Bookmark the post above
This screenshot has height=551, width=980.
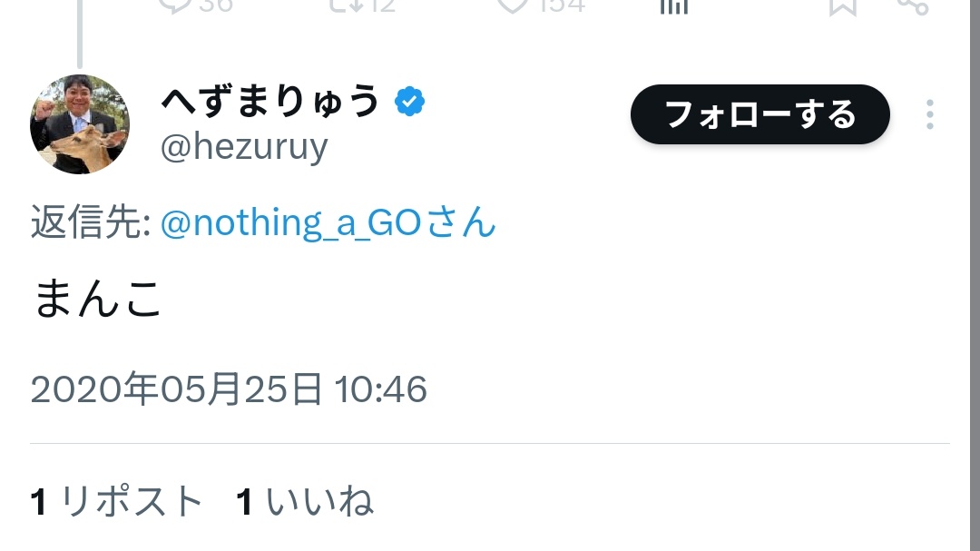click(x=842, y=5)
